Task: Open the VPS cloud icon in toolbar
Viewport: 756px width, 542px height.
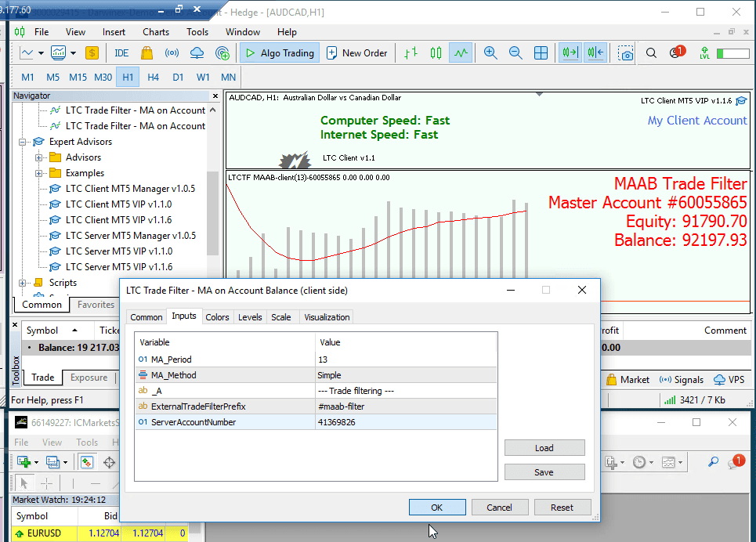Action: click(197, 53)
